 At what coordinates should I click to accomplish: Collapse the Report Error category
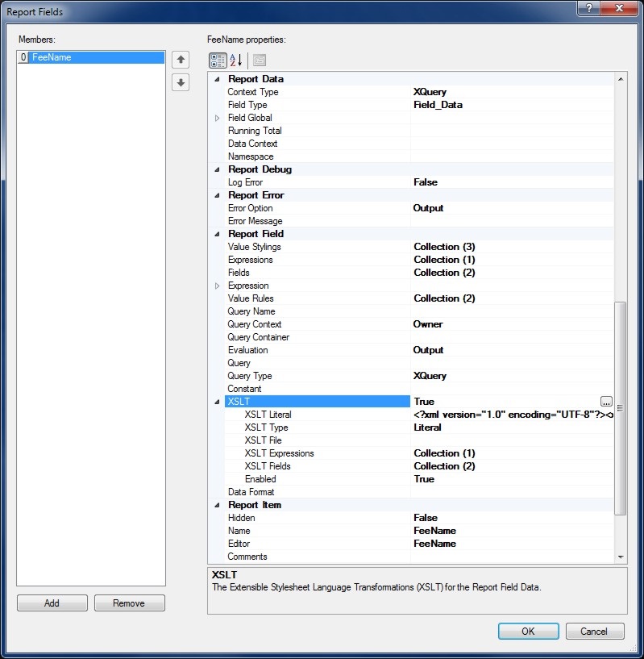[x=217, y=195]
